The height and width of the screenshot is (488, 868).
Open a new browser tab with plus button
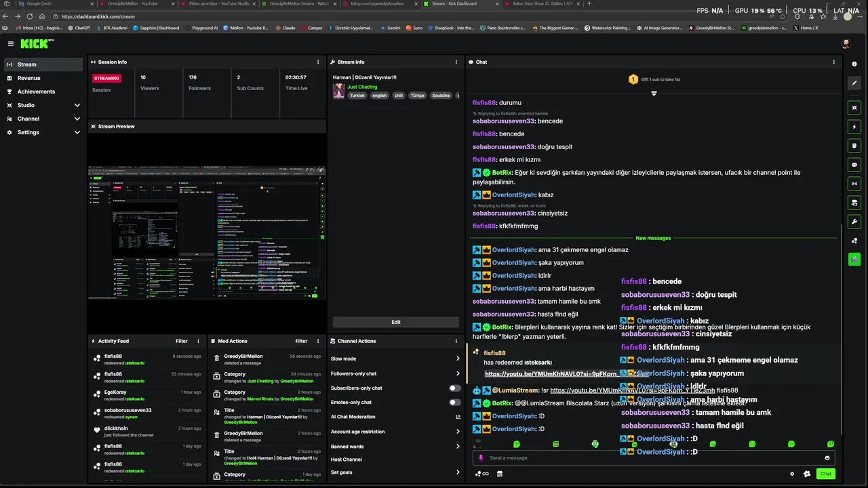click(589, 3)
